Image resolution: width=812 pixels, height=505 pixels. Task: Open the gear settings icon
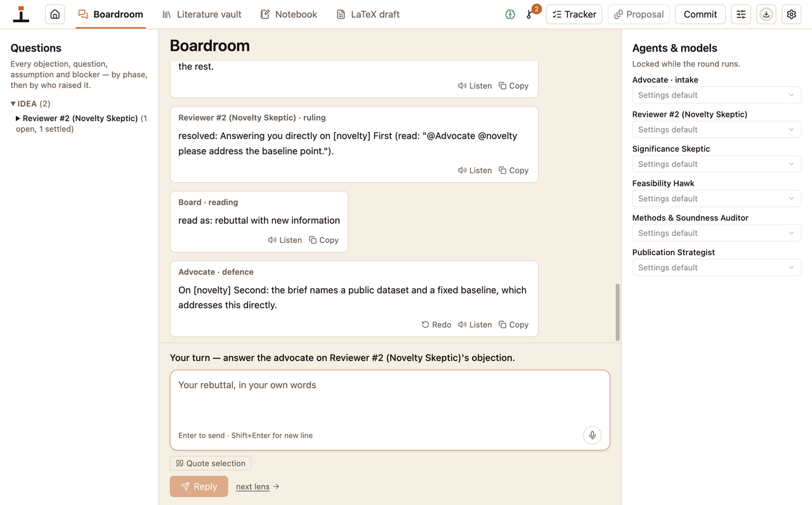tap(792, 14)
